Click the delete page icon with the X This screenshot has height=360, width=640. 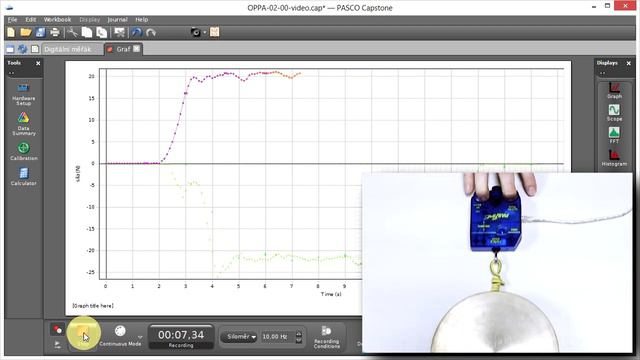tap(119, 32)
